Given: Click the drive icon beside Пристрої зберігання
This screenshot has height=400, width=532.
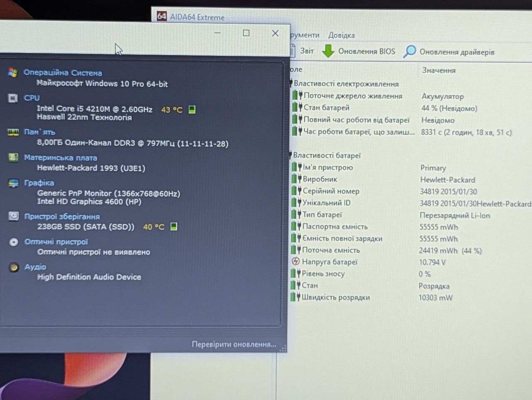Looking at the screenshot, I should (x=14, y=216).
